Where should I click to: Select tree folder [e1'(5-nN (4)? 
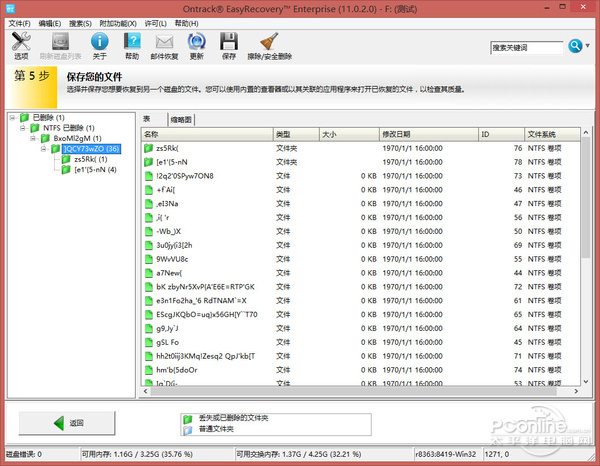pyautogui.click(x=95, y=169)
